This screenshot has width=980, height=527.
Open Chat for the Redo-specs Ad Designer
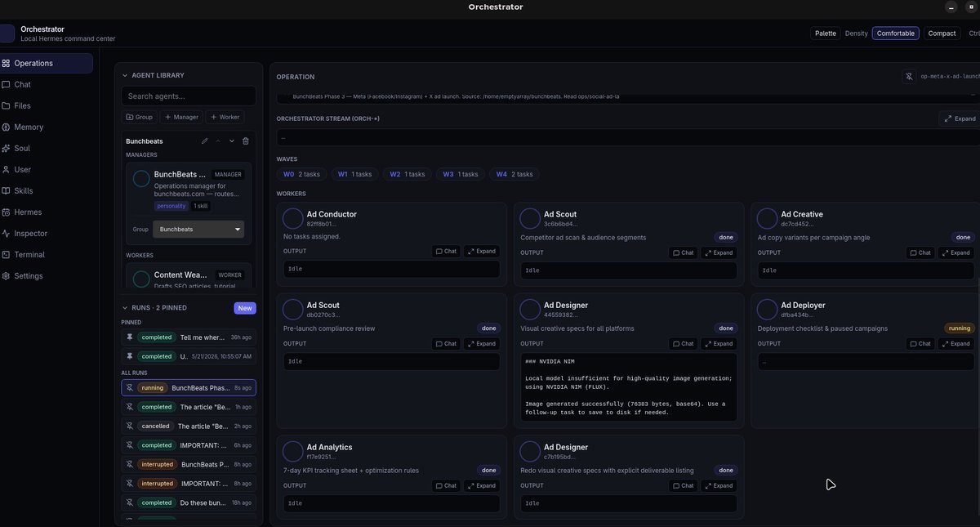pos(683,485)
